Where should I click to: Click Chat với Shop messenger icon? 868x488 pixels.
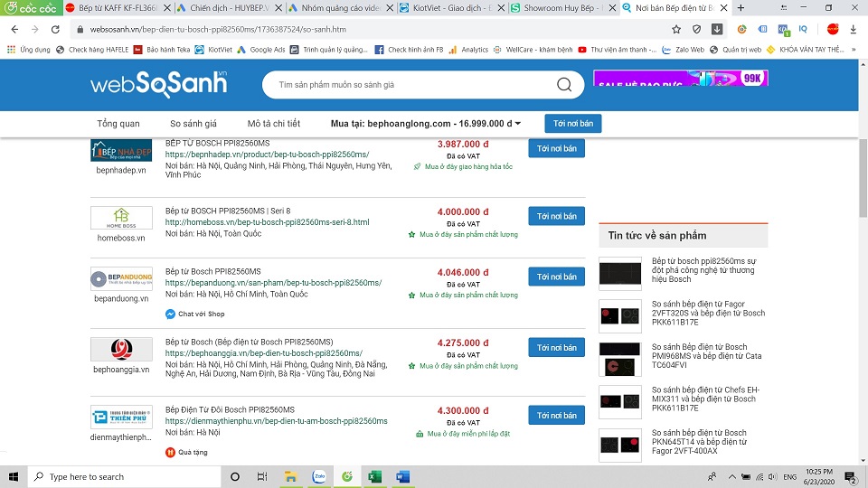(x=171, y=314)
